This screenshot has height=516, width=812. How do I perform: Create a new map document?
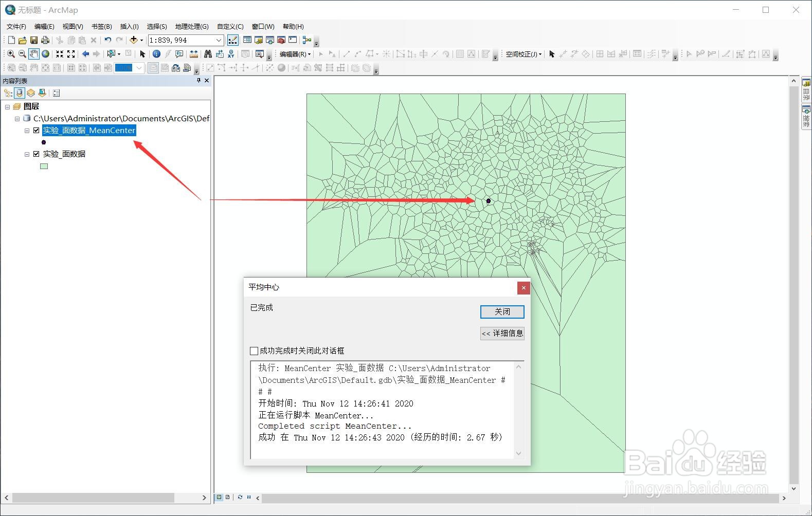pos(11,40)
